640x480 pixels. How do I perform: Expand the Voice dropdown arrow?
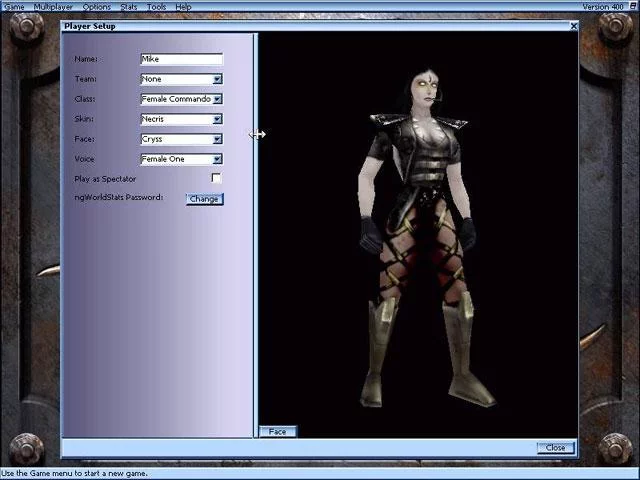pos(218,159)
